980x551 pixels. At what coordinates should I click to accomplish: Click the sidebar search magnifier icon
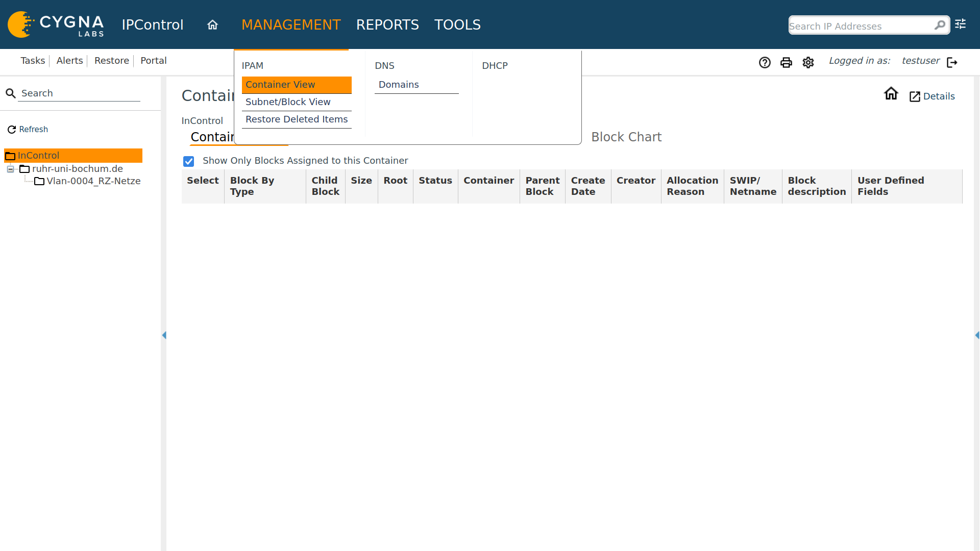coord(11,93)
